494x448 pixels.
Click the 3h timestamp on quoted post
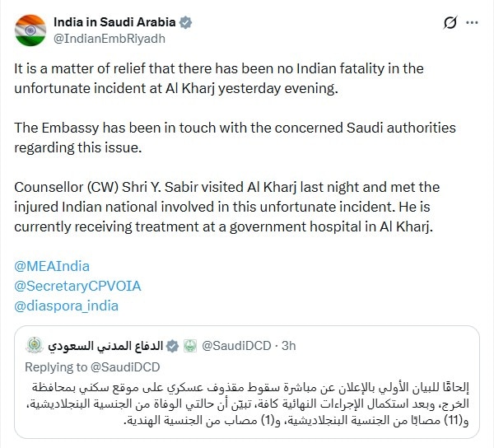[x=289, y=344]
